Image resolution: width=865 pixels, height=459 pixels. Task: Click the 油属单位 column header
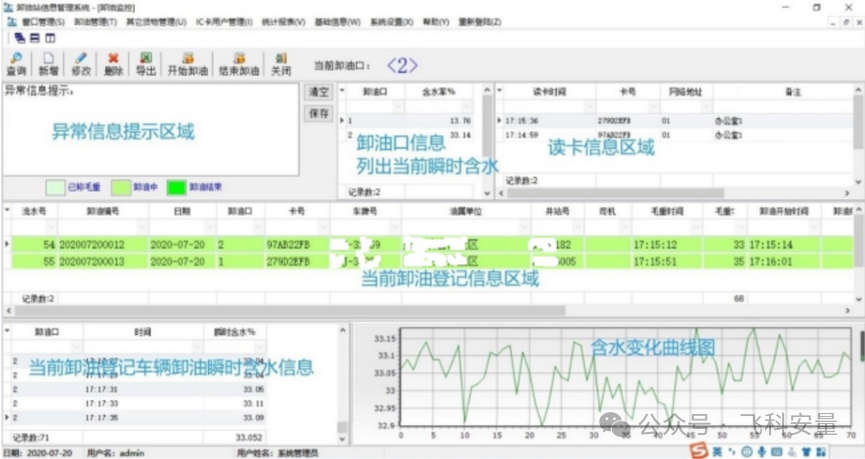(x=466, y=211)
